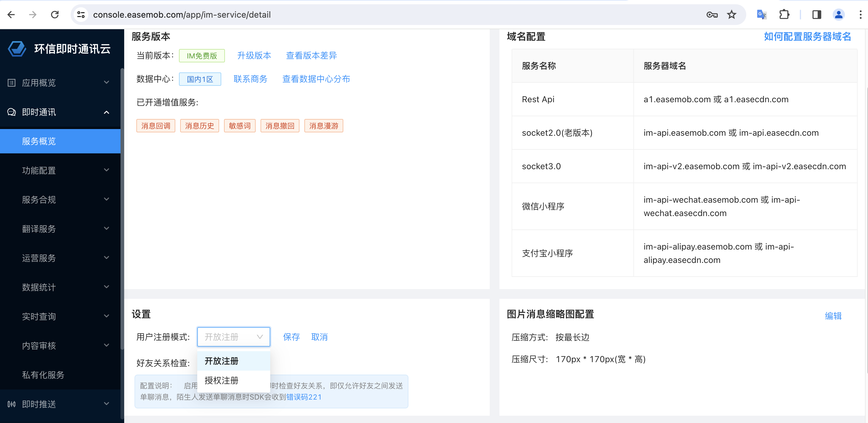Click the 应用概览 sidebar icon
Screen dimensions: 868x423
12,82
